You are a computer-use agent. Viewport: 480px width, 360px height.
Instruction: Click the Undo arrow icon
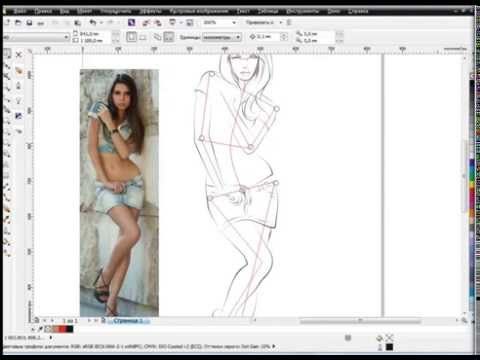click(x=93, y=22)
